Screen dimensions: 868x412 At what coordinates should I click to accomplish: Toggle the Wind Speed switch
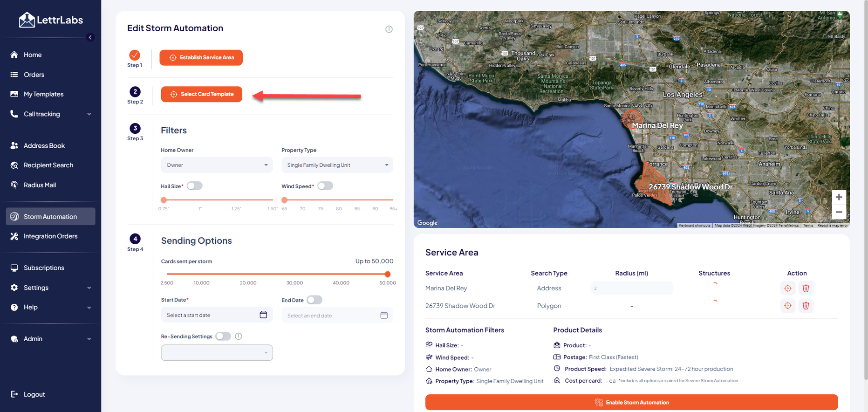(325, 186)
